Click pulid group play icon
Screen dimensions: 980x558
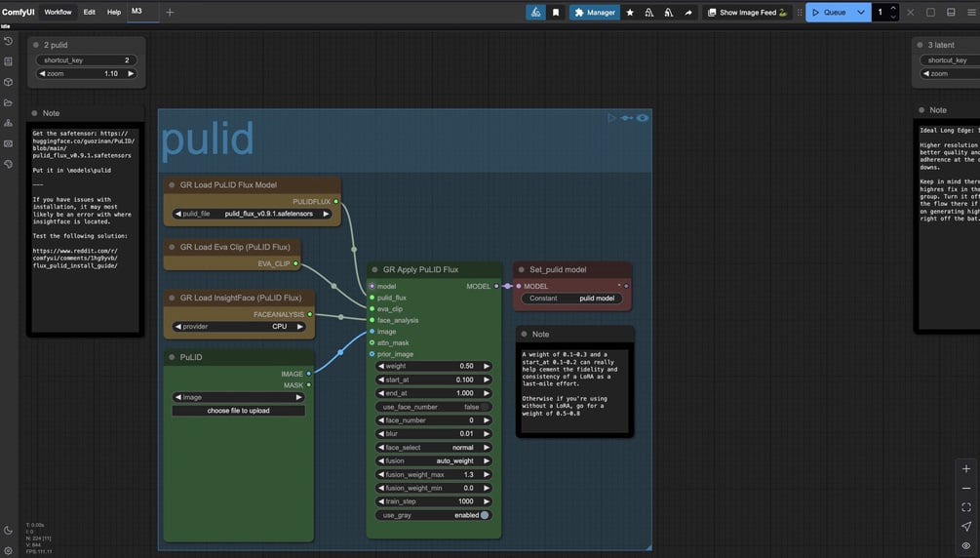point(611,118)
